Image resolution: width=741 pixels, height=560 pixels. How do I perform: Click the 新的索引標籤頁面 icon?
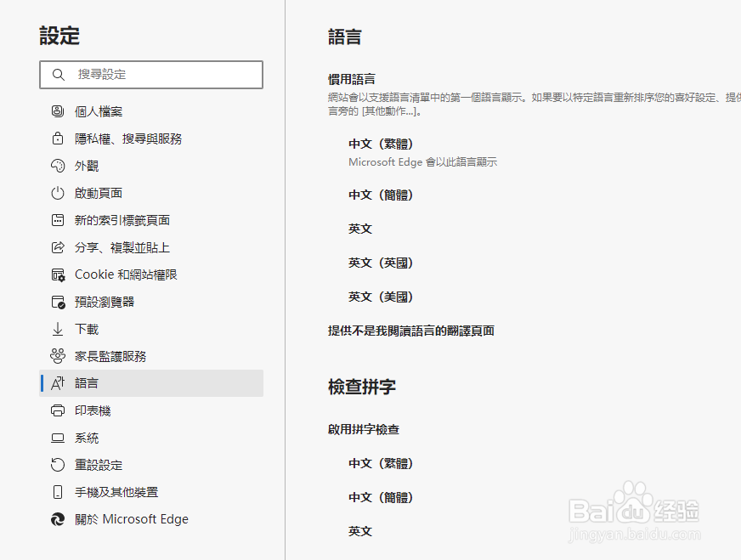pos(58,220)
